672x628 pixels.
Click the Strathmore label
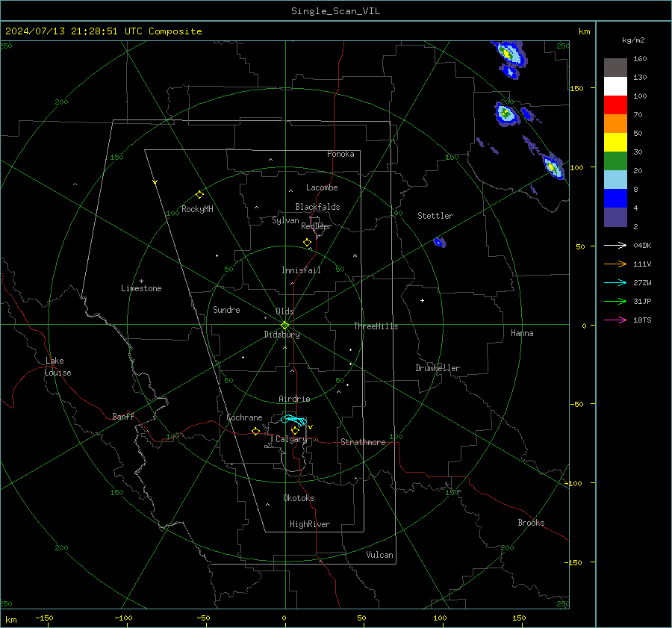click(363, 442)
